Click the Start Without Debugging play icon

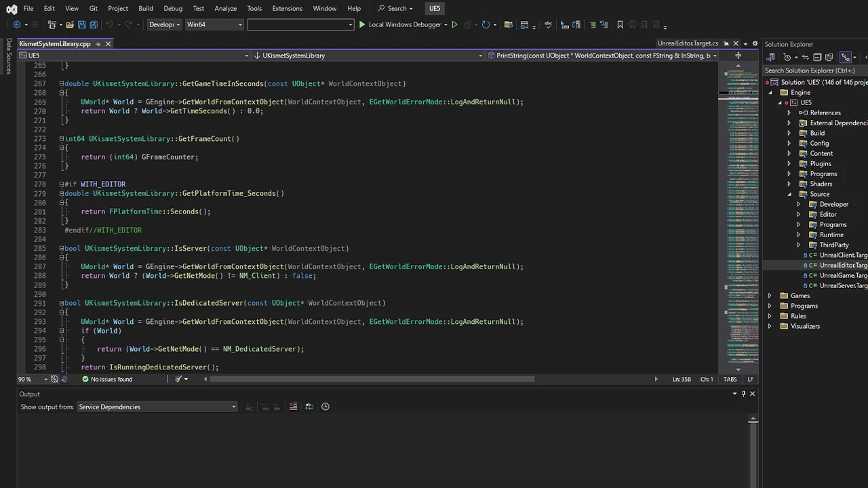coord(454,25)
